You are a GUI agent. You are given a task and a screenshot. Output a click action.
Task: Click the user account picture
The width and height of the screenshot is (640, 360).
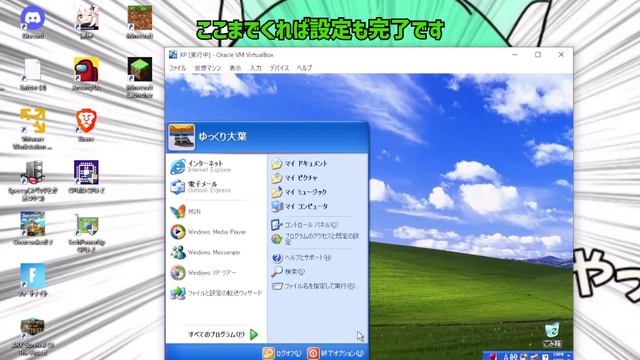click(x=182, y=137)
